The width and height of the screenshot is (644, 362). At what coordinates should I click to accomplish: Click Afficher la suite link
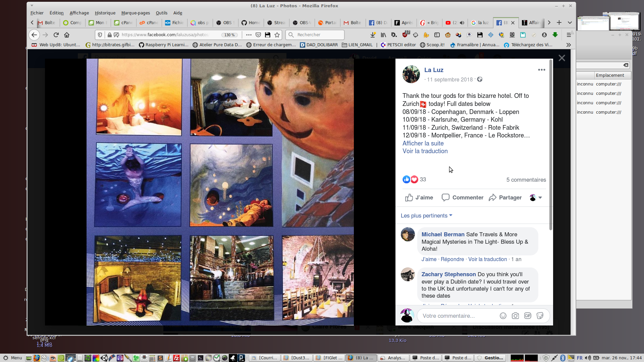click(x=423, y=143)
